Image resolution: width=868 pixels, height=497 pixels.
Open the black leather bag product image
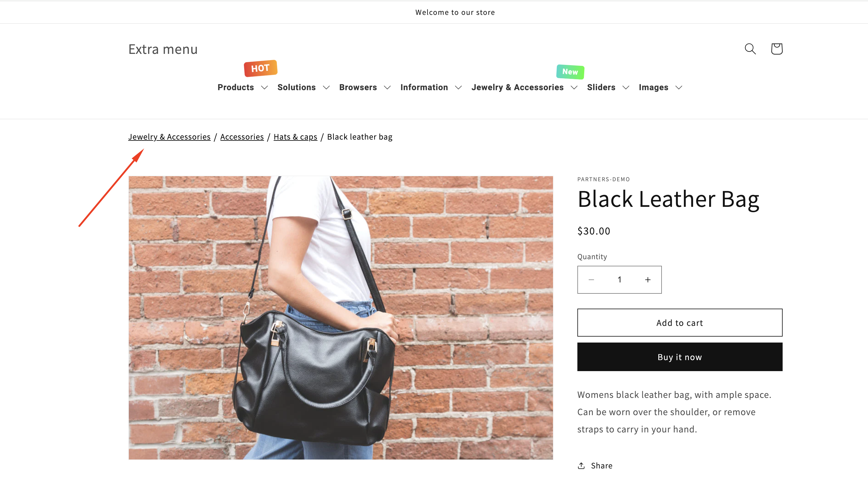click(341, 318)
